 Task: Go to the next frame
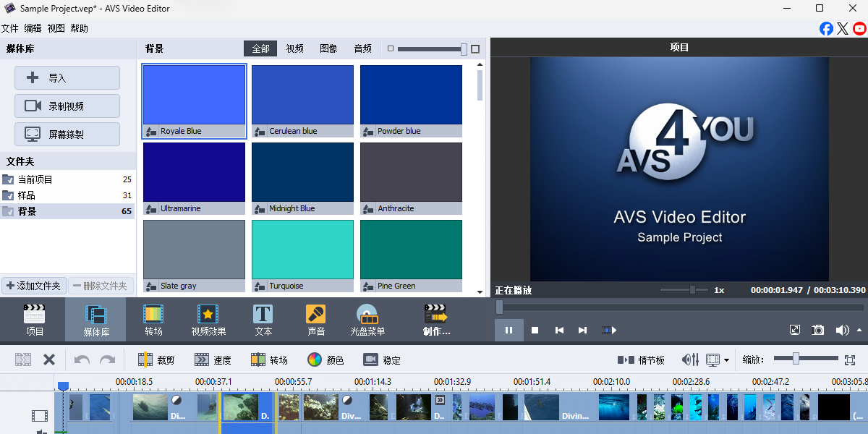(582, 330)
